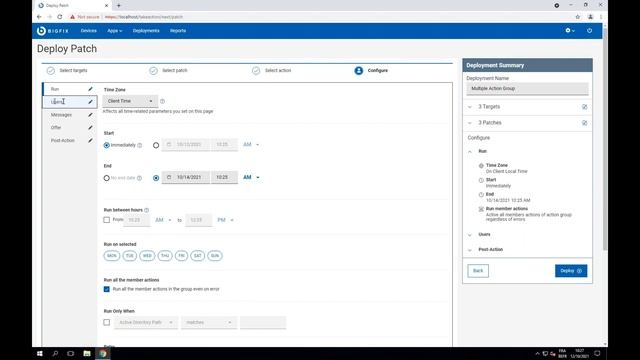Click the Deployment Name input field
This screenshot has width=640, height=360.
(527, 89)
